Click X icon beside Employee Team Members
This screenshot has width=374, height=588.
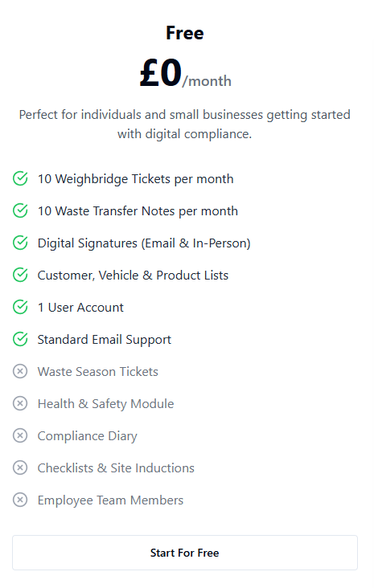click(x=20, y=500)
